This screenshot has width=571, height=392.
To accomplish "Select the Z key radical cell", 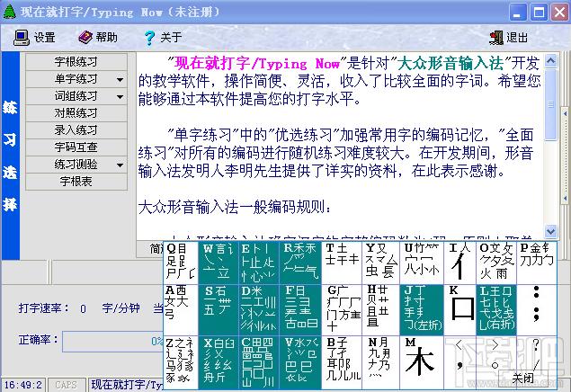I will (181, 362).
